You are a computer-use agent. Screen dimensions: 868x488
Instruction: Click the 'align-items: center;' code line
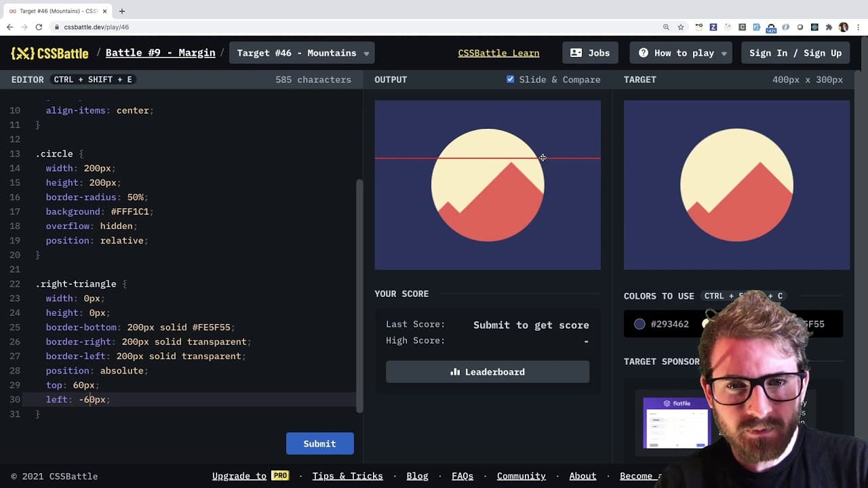tap(100, 110)
